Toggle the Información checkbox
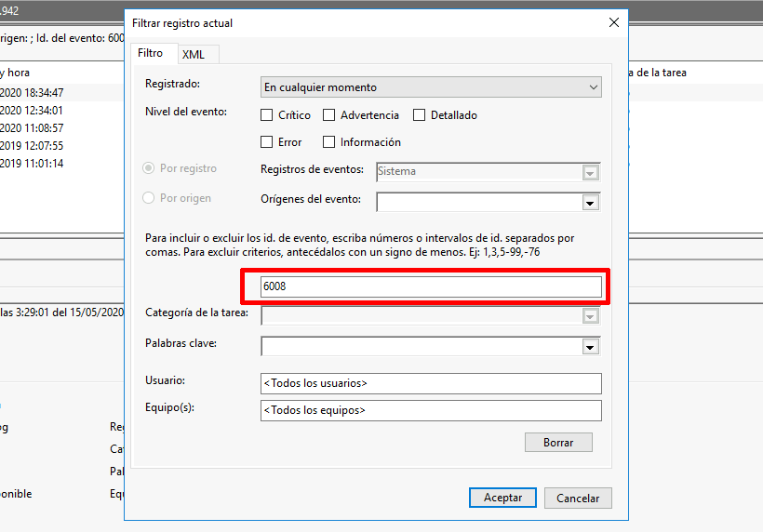The image size is (763, 532). click(x=329, y=142)
